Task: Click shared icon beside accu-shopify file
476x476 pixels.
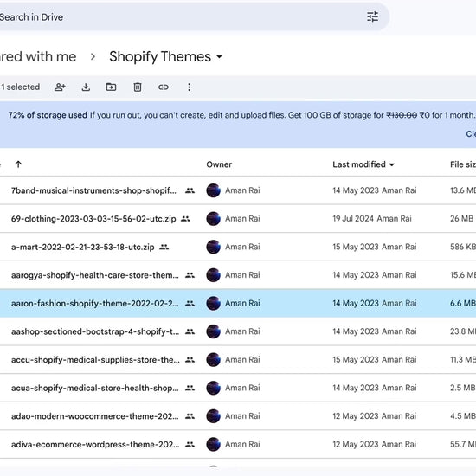Action: (190, 360)
